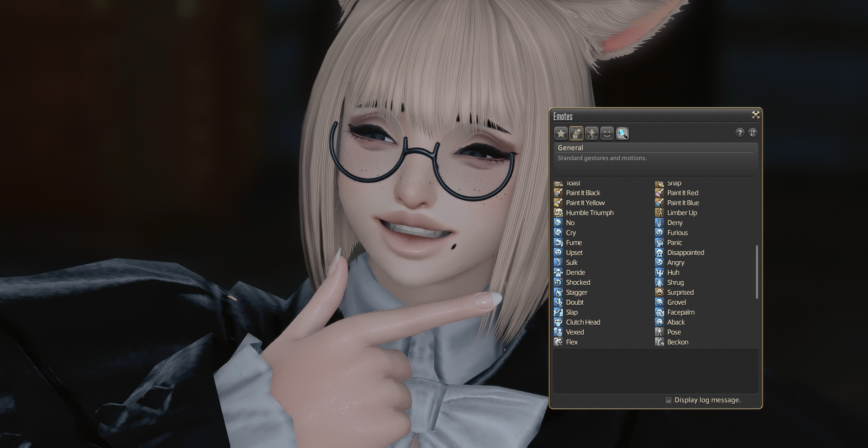This screenshot has height=448, width=868.
Task: Select the Clutch Head emote
Action: tap(583, 322)
